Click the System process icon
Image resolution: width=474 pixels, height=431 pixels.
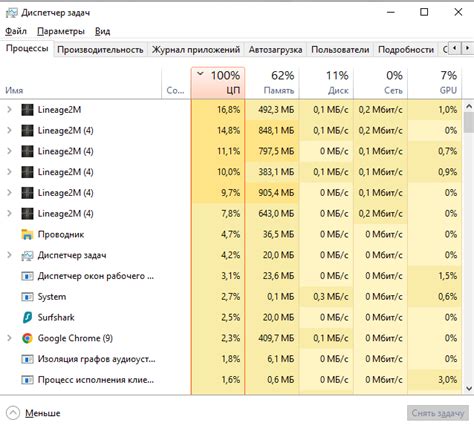click(27, 297)
